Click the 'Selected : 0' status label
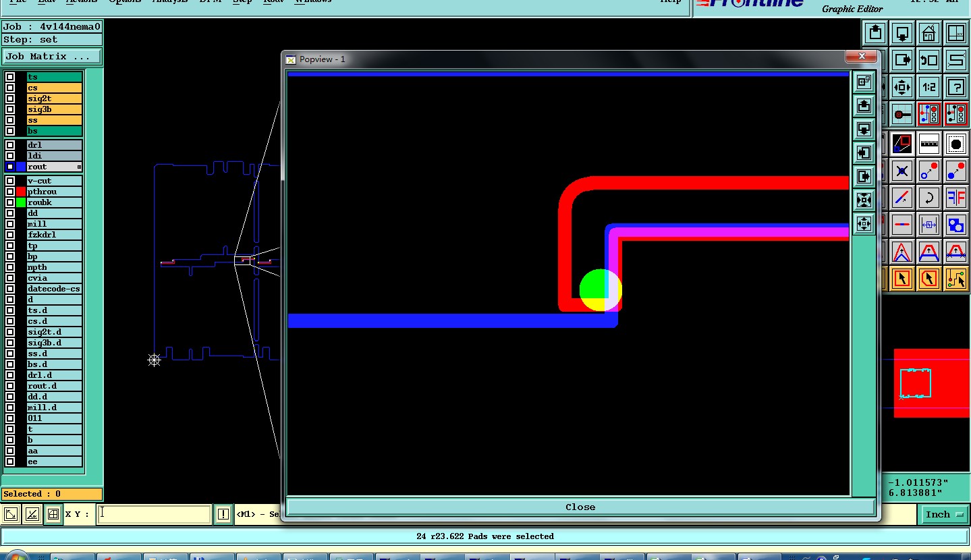 click(x=52, y=494)
